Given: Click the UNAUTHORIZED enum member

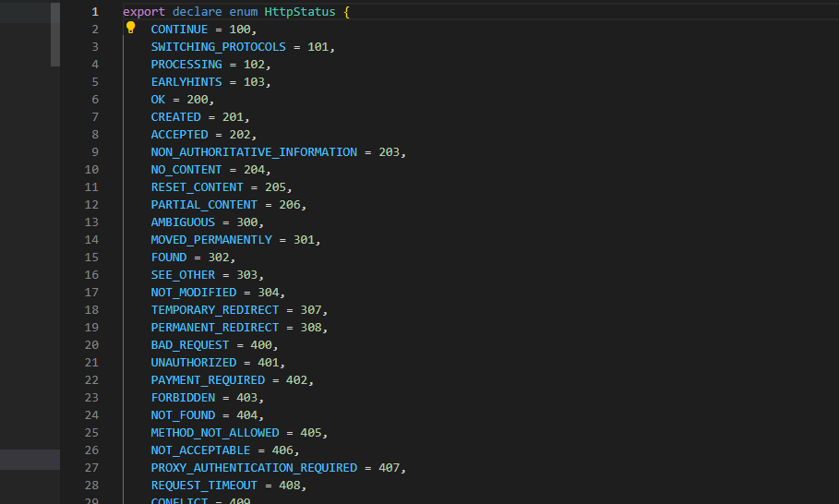Looking at the screenshot, I should coord(193,363).
